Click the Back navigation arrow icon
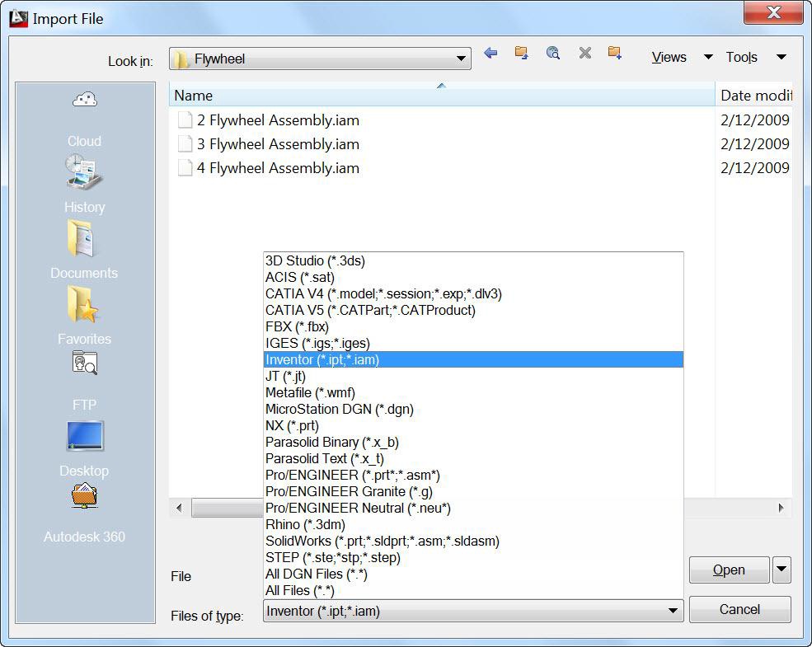812x647 pixels. click(490, 53)
